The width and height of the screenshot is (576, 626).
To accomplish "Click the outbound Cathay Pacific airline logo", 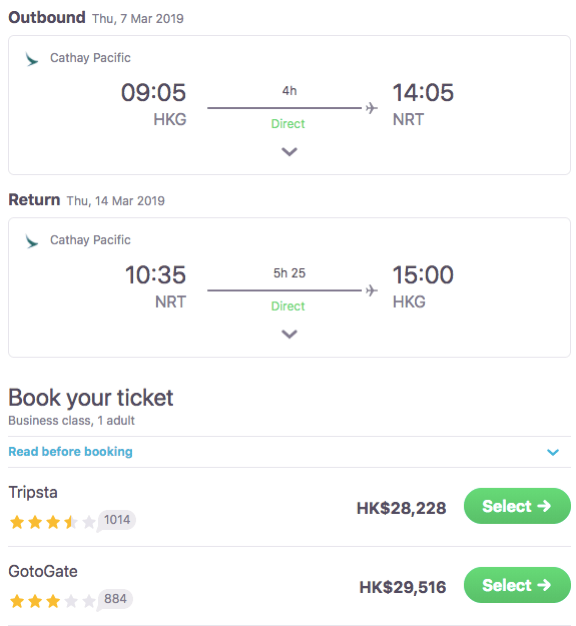I will (x=32, y=59).
